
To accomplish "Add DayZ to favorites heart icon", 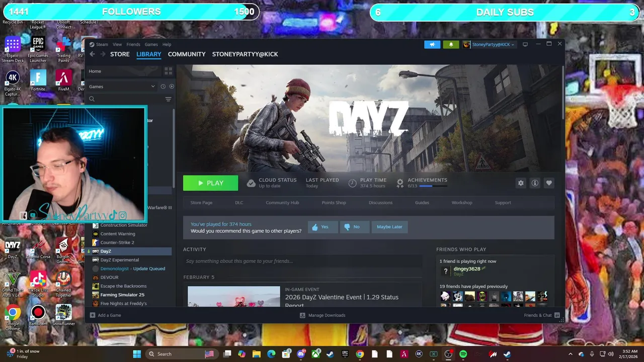I will click(549, 183).
